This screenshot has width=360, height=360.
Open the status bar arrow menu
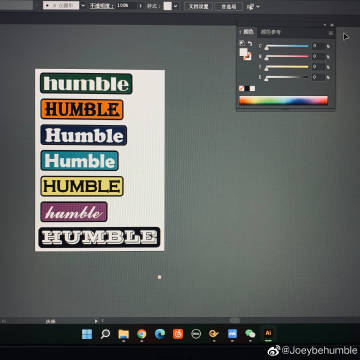[x=96, y=321]
